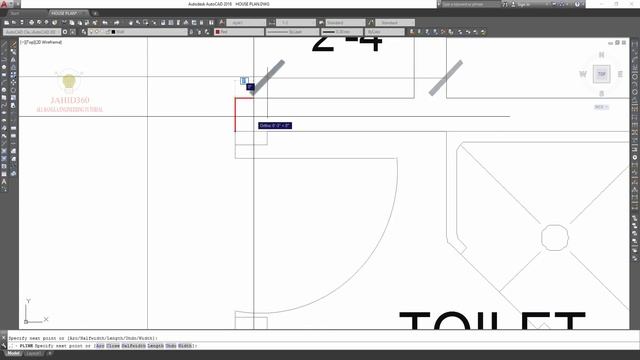Image resolution: width=640 pixels, height=360 pixels.
Task: Click the Workspace Settings gear icon
Action: (65, 31)
